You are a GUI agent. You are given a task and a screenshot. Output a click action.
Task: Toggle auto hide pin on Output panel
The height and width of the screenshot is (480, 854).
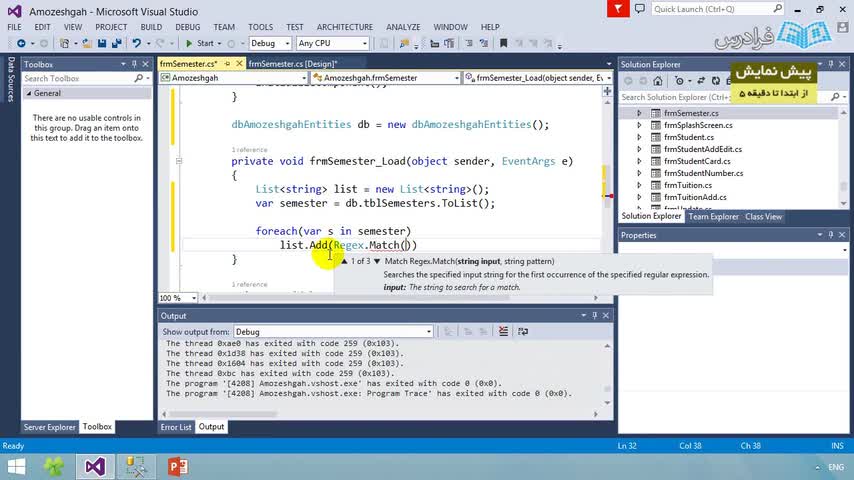point(595,315)
